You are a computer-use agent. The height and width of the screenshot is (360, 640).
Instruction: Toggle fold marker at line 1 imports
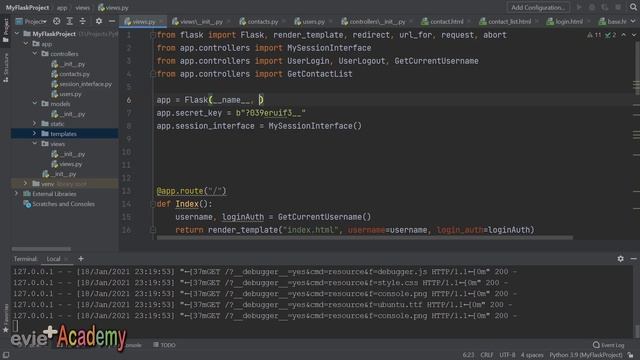[x=153, y=35]
